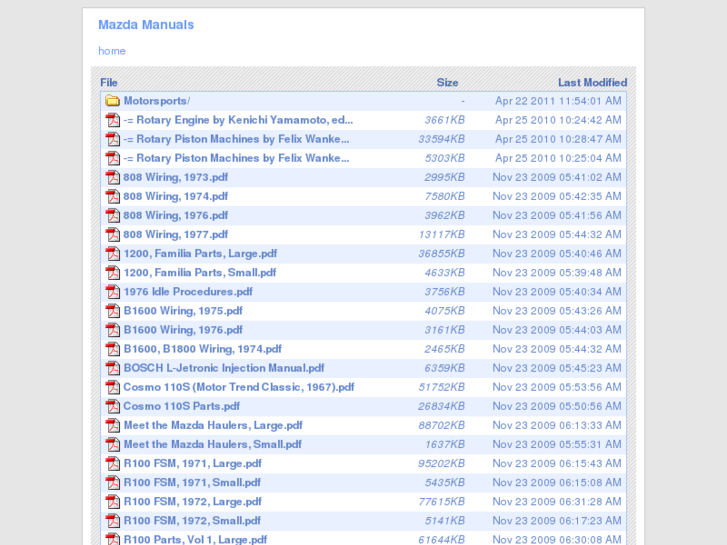Click PDF icon for 1976 Idle Procedures.pdf
Viewport: 727px width, 545px height.
tap(112, 292)
